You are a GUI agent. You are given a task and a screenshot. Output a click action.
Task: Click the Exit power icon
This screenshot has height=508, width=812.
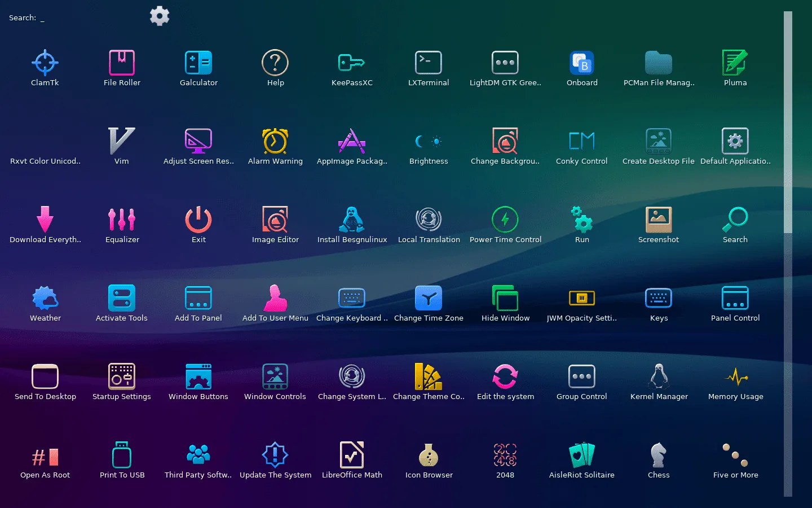coord(198,220)
